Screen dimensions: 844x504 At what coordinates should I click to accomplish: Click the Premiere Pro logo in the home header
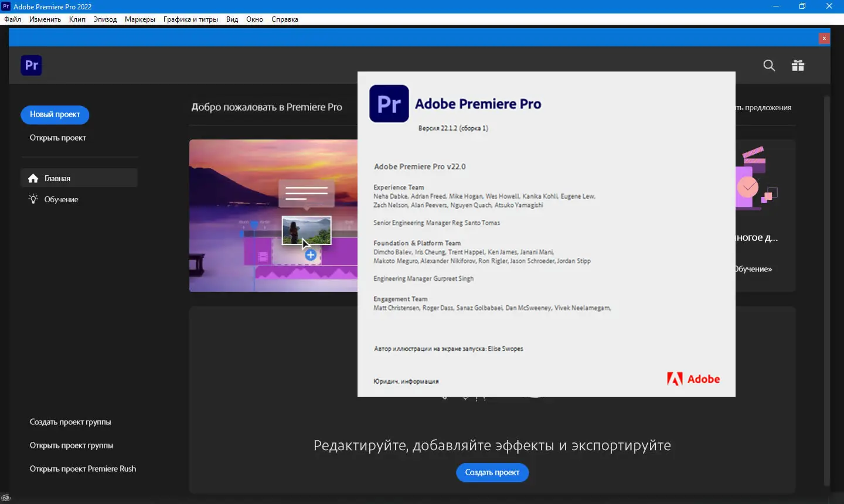32,65
